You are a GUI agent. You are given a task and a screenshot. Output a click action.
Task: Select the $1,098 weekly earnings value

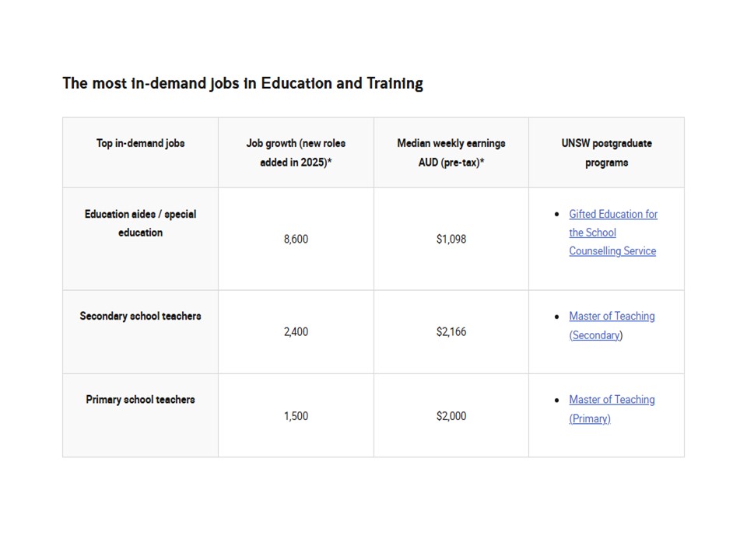tap(451, 240)
